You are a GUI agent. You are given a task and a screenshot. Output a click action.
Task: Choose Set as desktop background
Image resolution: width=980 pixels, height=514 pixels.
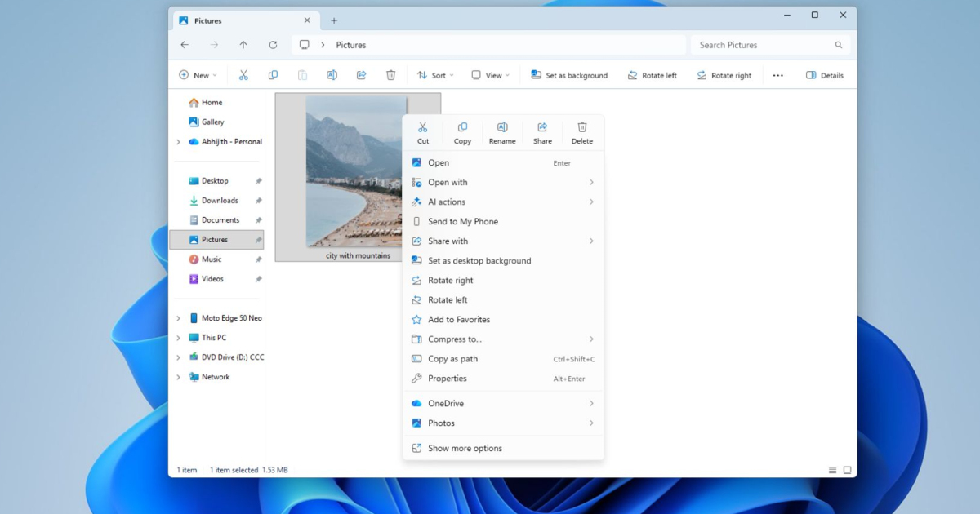pyautogui.click(x=479, y=261)
